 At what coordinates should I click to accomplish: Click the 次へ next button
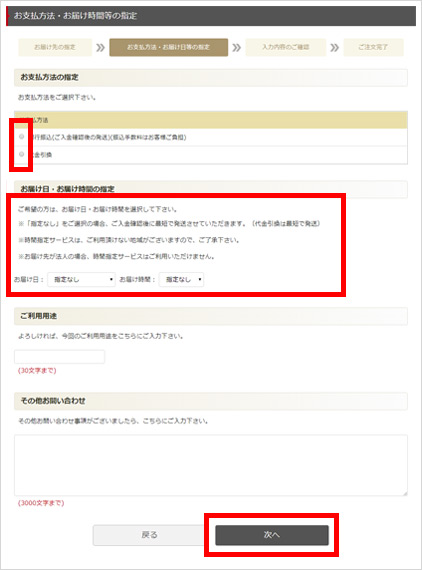[272, 535]
